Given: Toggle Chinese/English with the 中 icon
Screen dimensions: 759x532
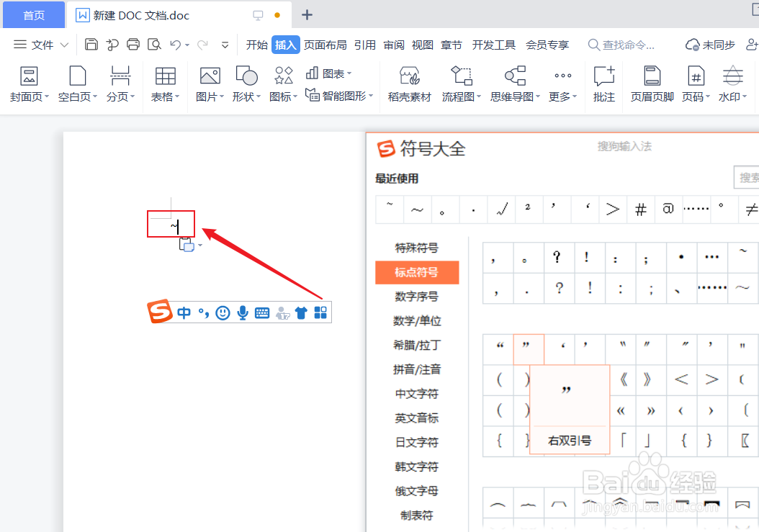Looking at the screenshot, I should [x=184, y=312].
